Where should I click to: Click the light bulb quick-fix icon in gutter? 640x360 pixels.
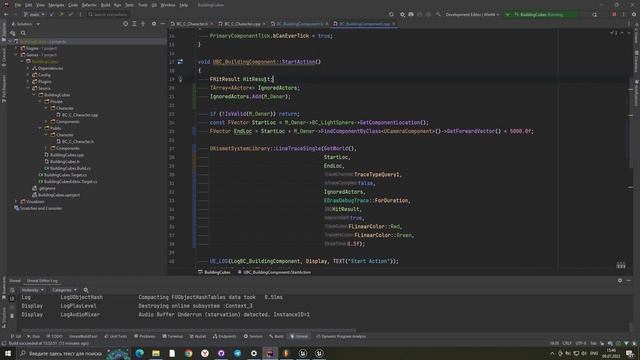(180, 79)
